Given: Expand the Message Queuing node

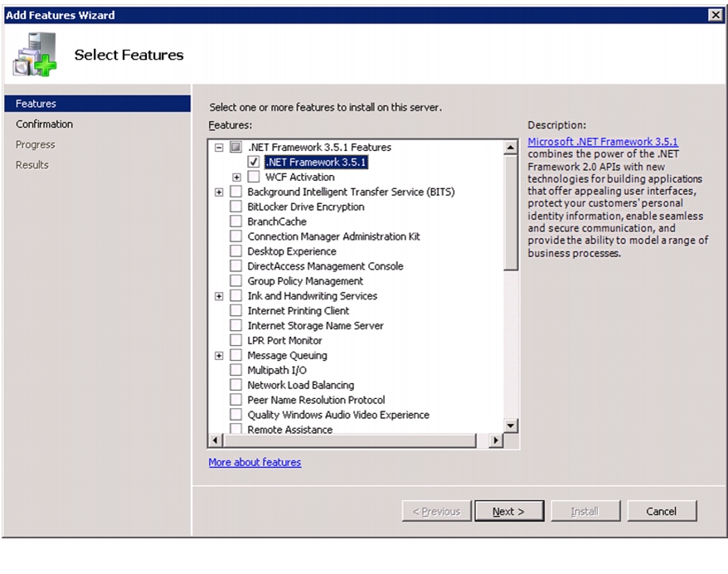Looking at the screenshot, I should coord(219,356).
